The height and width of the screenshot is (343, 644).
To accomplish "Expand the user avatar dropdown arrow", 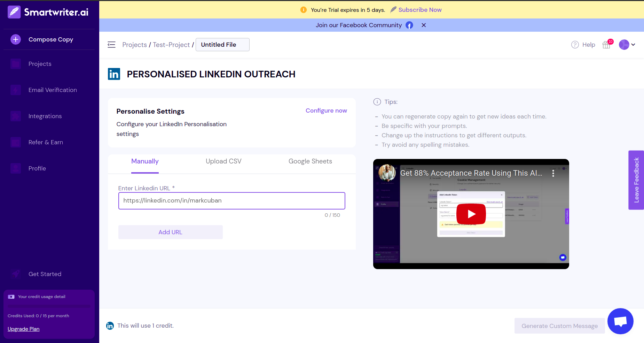I will click(x=633, y=45).
